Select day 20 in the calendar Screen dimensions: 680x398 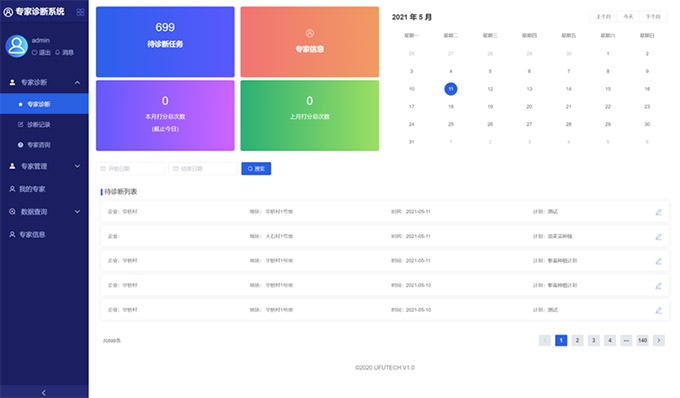tap(529, 107)
